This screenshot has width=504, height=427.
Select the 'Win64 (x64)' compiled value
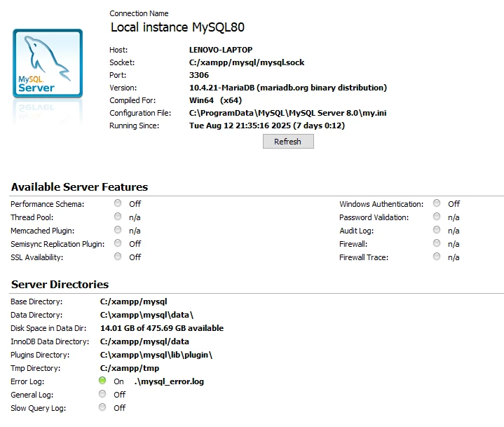[215, 100]
